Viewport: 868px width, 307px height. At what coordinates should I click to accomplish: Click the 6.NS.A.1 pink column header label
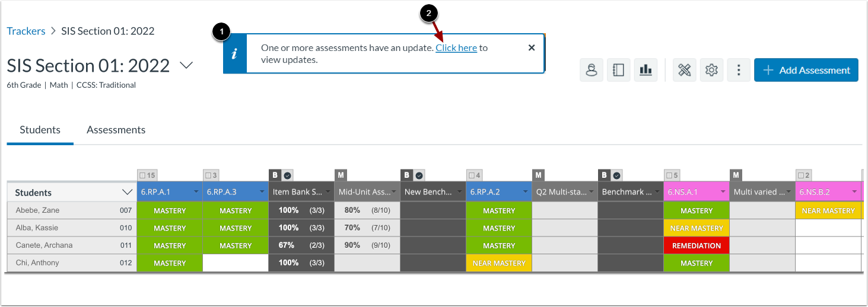[682, 192]
